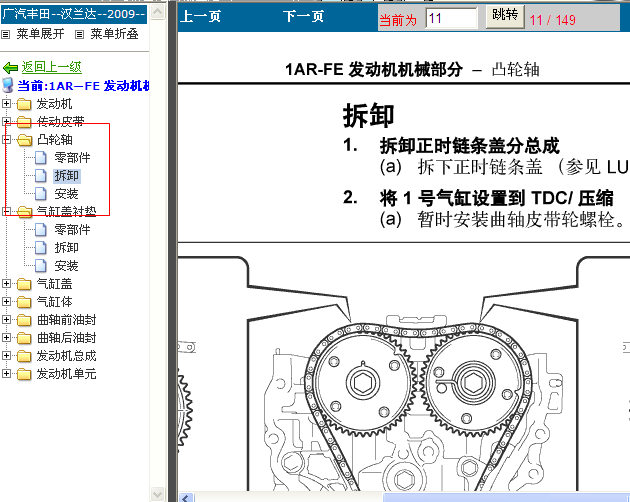Click the 发动机单元 folder icon
630x502 pixels.
click(24, 374)
